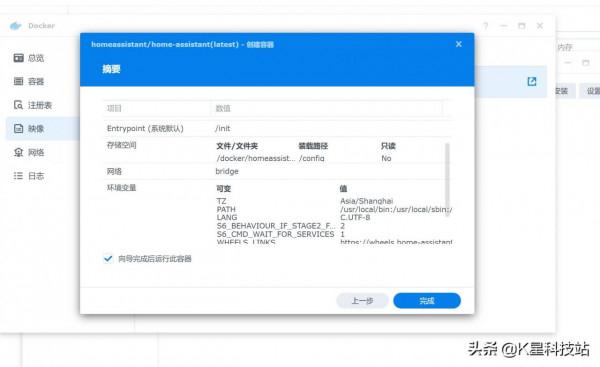
Task: Click the LANG variable name
Action: (x=227, y=217)
